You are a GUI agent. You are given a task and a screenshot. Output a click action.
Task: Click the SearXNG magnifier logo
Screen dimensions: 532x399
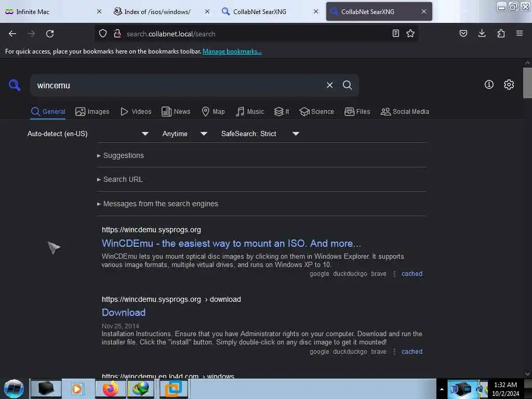15,85
